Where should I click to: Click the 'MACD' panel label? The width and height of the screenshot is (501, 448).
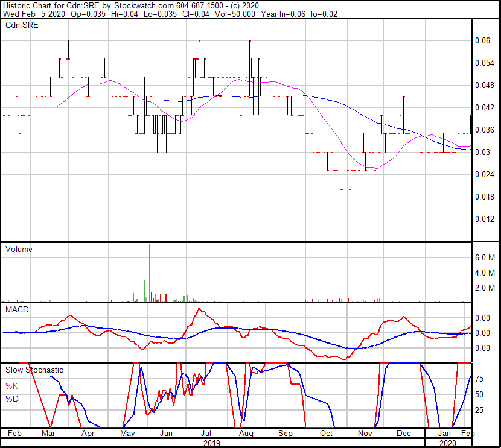[17, 309]
